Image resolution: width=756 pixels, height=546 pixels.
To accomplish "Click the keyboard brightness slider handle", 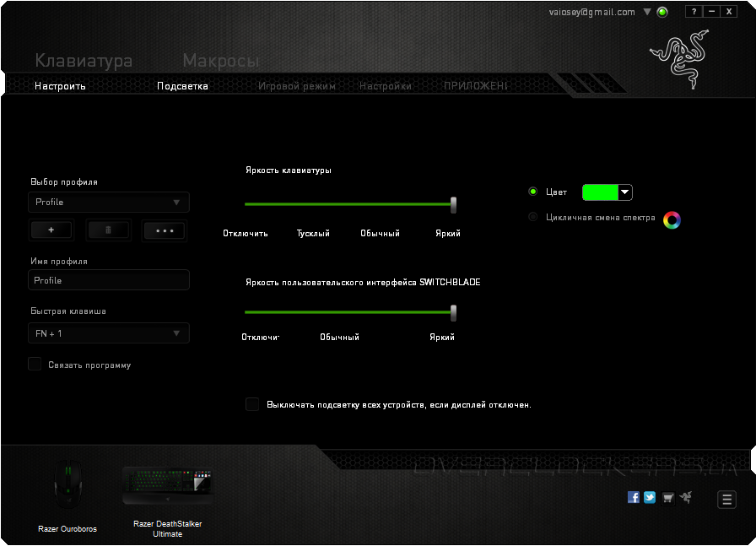I will coord(453,204).
